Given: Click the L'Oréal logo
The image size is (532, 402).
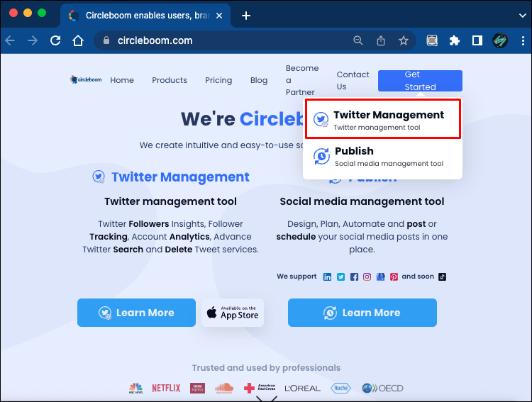Looking at the screenshot, I should 302,389.
